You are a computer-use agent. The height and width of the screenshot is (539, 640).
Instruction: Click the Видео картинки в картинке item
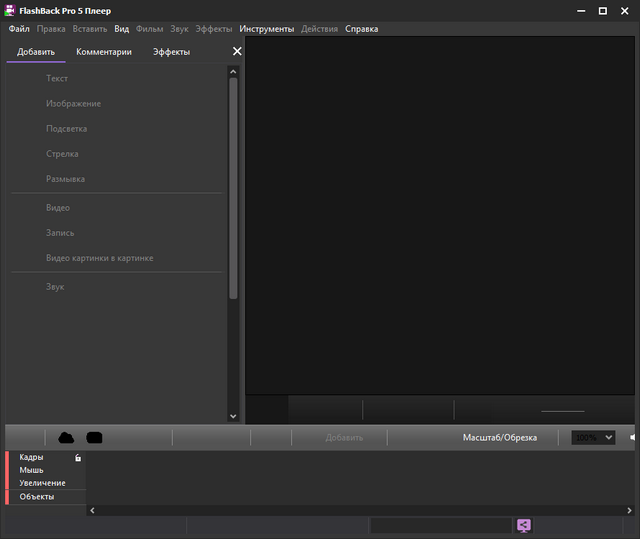[99, 258]
